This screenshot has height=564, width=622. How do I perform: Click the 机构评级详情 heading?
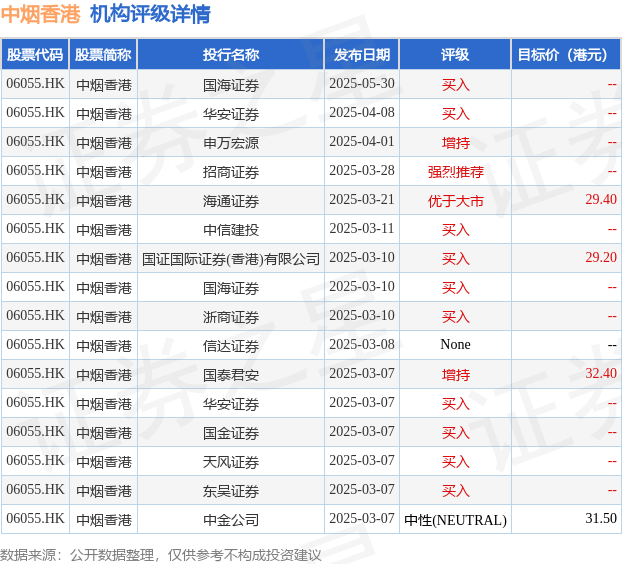150,15
